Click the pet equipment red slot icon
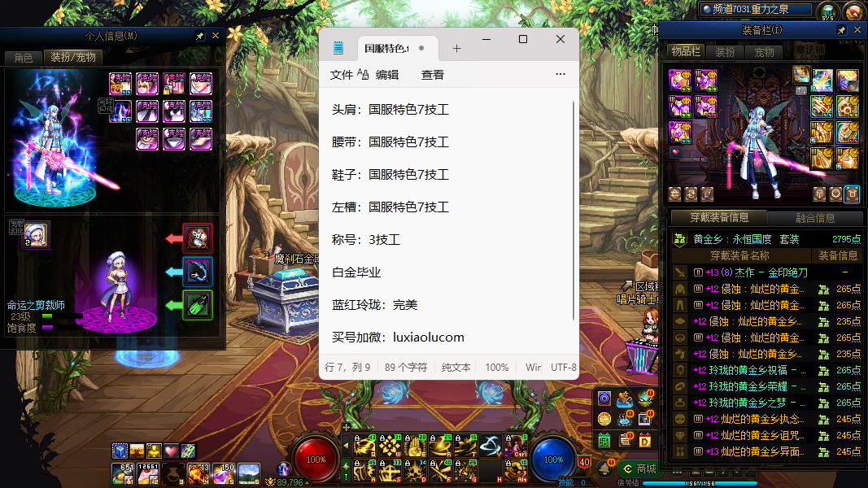The width and height of the screenshot is (868, 488). coord(198,238)
